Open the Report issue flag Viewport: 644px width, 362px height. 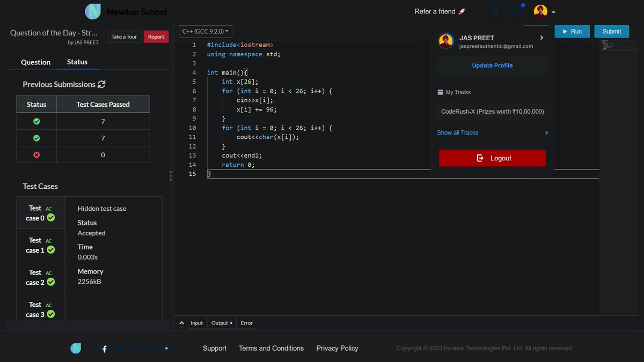156,36
